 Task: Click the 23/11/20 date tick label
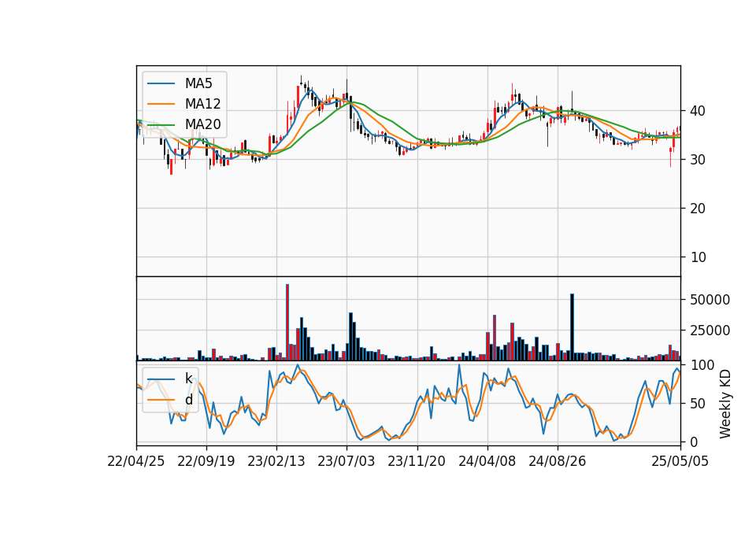pyautogui.click(x=417, y=461)
